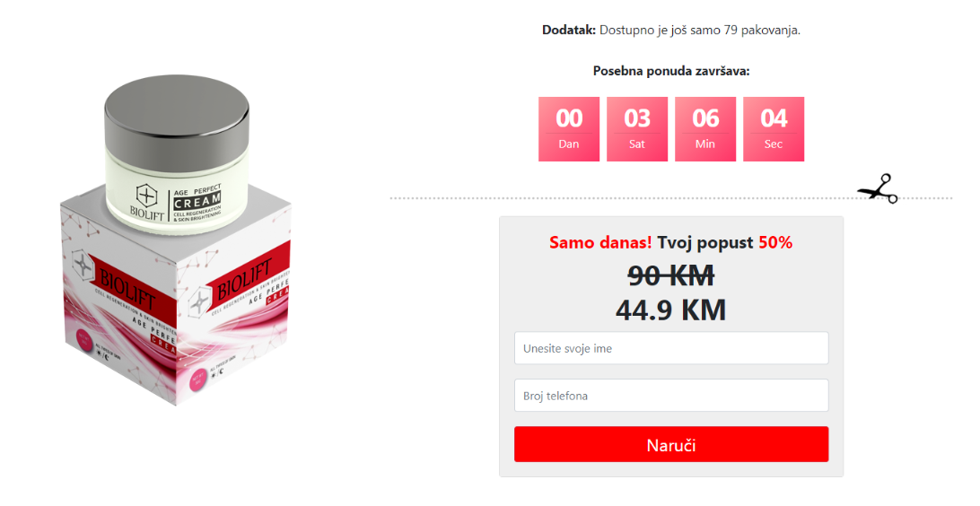Click the crossed-out 90 KM price

[670, 275]
